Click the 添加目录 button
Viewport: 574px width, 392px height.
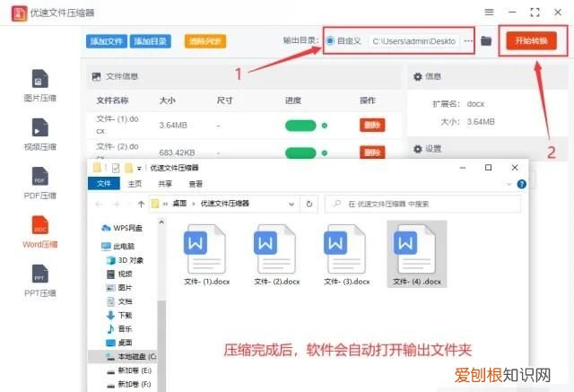(x=151, y=41)
